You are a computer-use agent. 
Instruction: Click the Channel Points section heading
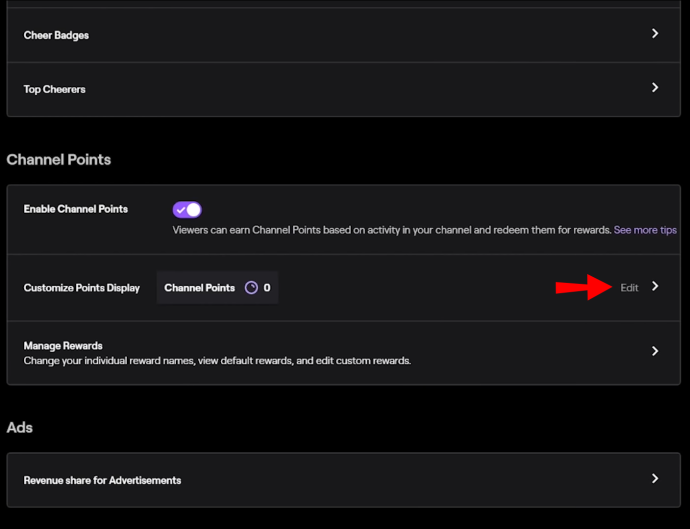click(x=59, y=159)
